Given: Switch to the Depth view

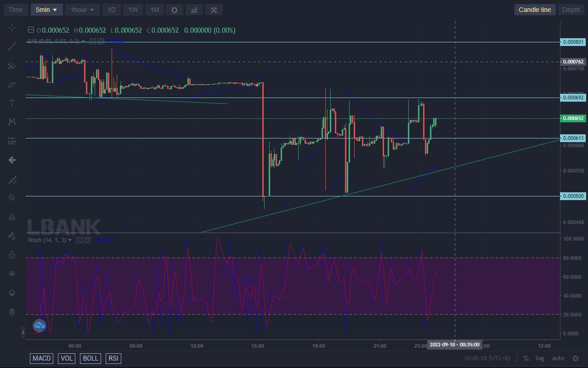Looking at the screenshot, I should [571, 10].
